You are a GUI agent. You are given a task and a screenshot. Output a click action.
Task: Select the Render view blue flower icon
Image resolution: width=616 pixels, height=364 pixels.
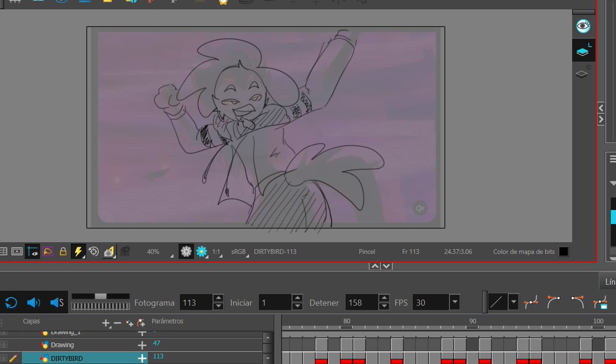(x=202, y=252)
